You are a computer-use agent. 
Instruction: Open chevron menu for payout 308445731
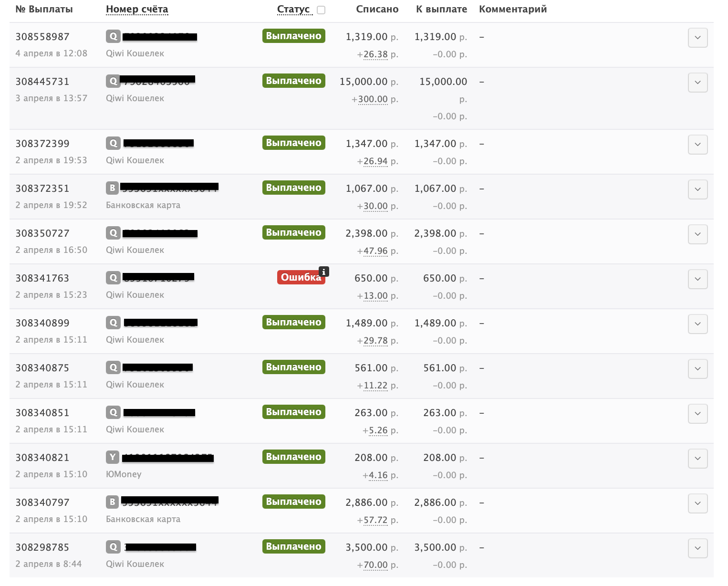coord(697,83)
